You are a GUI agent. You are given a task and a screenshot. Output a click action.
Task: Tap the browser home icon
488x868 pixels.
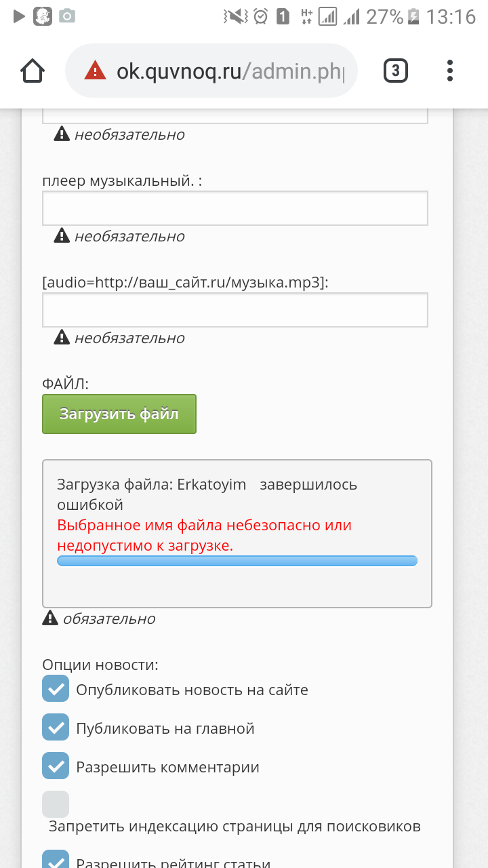click(x=33, y=71)
